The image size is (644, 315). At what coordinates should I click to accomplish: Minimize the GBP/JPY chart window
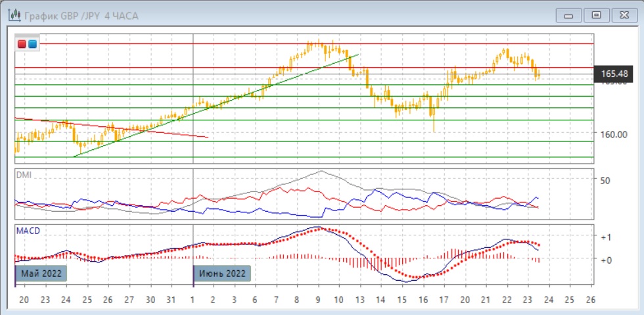(569, 14)
